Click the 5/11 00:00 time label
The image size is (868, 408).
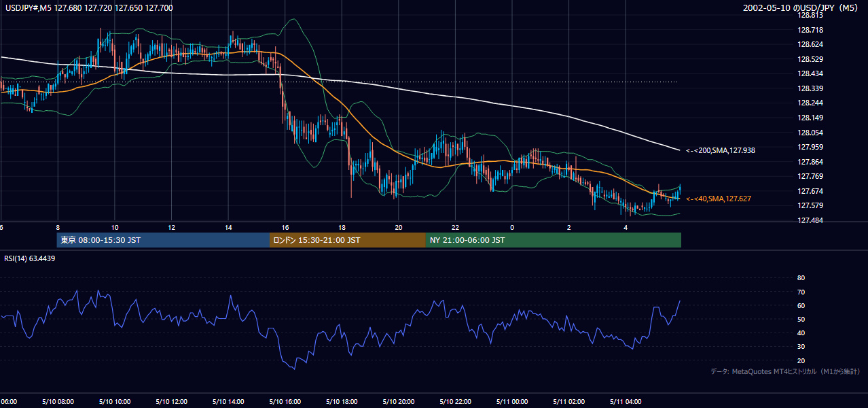pos(512,401)
